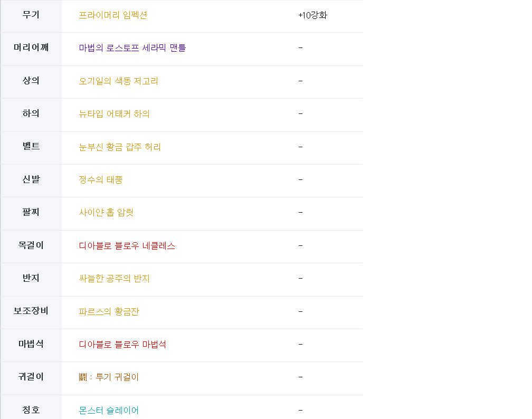The width and height of the screenshot is (532, 419).
Task: Click 눈부신 황금 갑주 허리 link
Action: pyautogui.click(x=120, y=147)
